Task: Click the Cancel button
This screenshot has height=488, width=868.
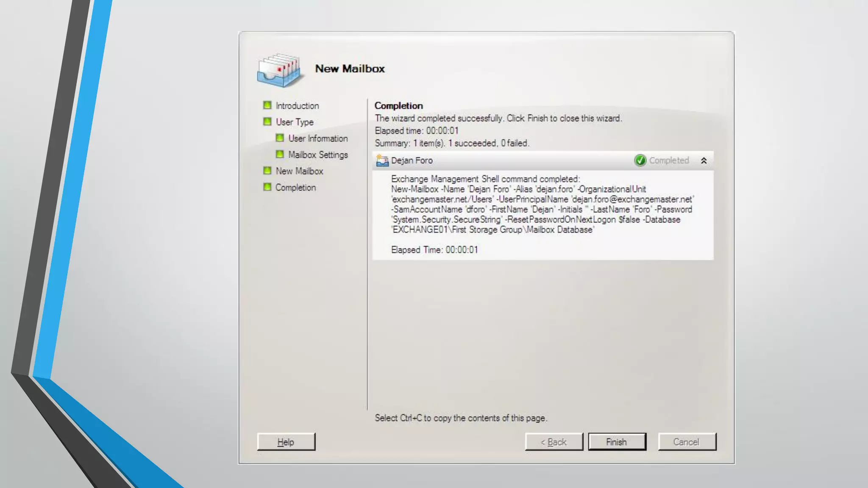Action: click(x=687, y=442)
